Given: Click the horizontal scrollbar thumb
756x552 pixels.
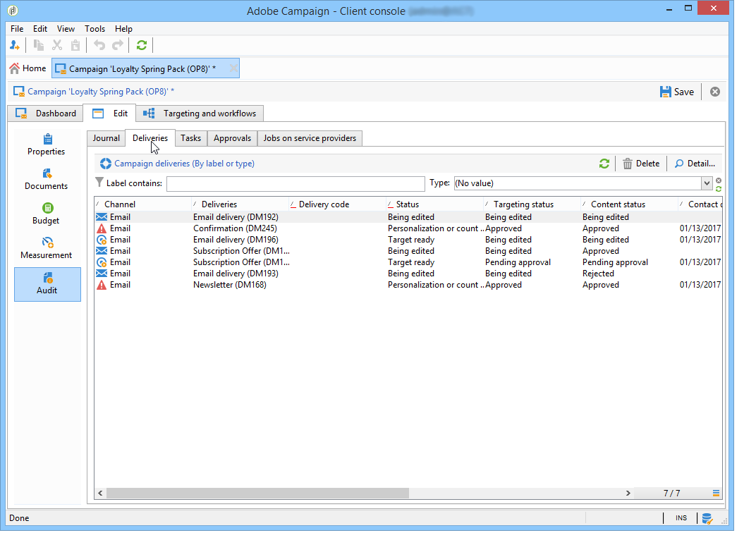Looking at the screenshot, I should point(257,493).
